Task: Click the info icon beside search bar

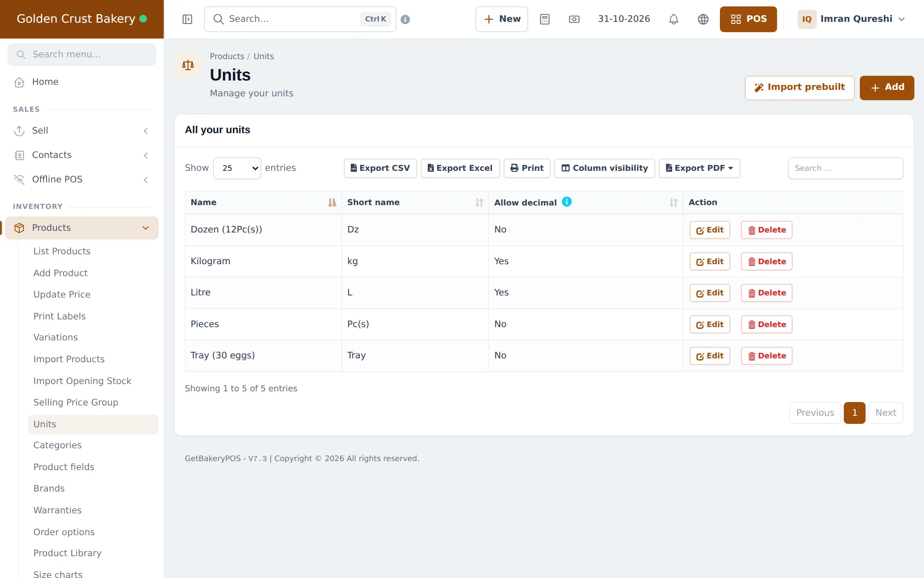Action: click(x=405, y=19)
